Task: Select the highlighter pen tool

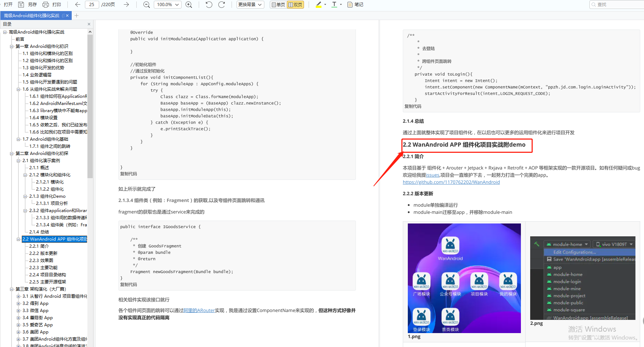Action: click(319, 5)
